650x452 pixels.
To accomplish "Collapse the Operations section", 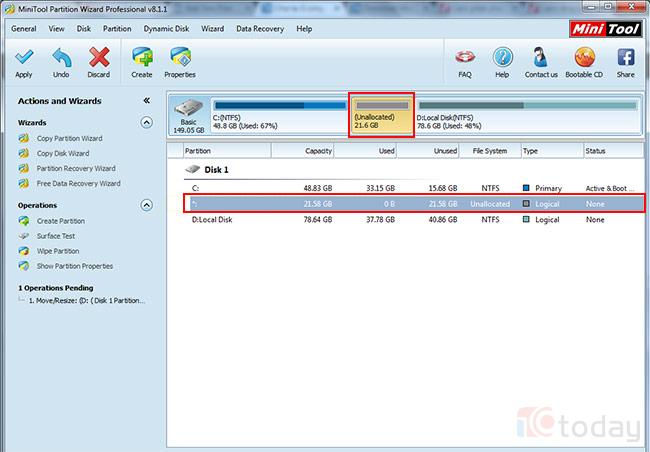I will point(146,205).
